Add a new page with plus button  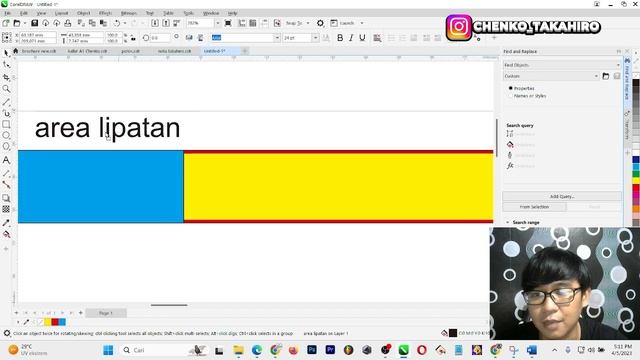(80, 313)
